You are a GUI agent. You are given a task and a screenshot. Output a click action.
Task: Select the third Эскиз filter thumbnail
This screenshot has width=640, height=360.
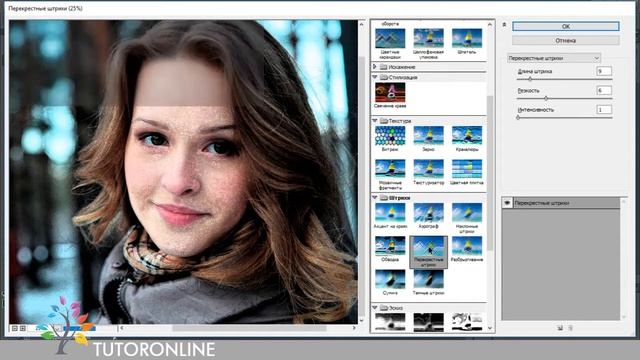(x=467, y=322)
